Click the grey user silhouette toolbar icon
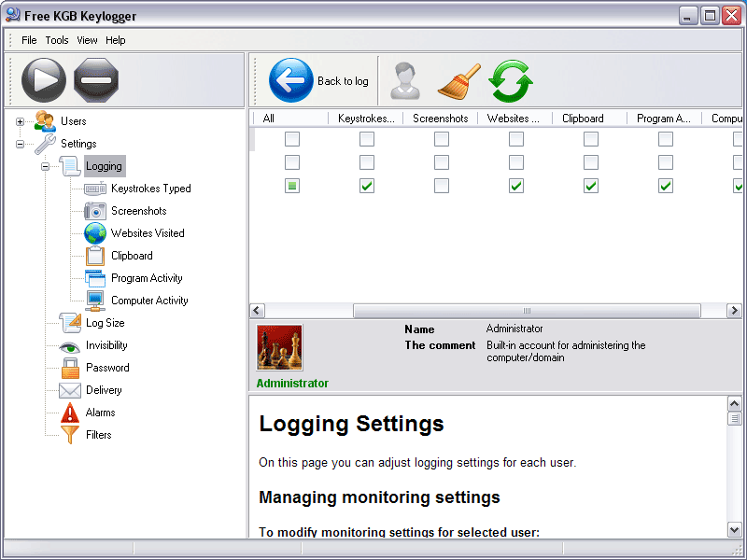747x560 pixels. (x=405, y=81)
